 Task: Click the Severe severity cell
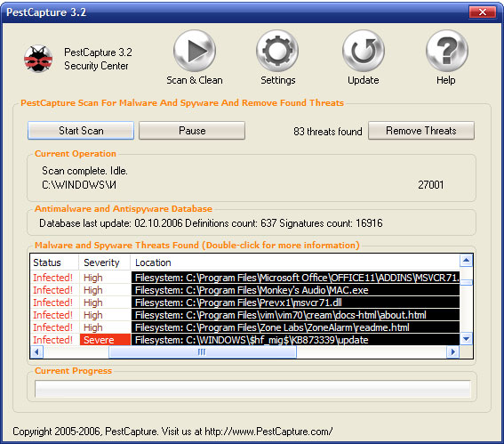pos(105,340)
